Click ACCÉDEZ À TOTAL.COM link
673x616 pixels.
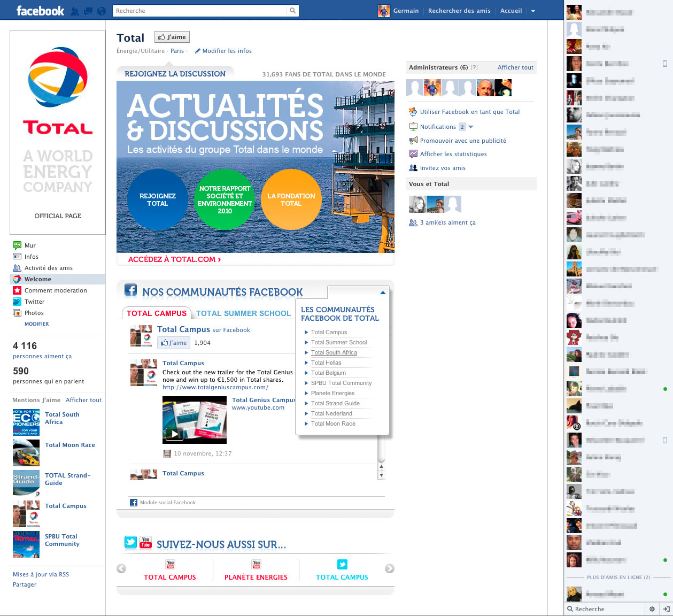[174, 259]
